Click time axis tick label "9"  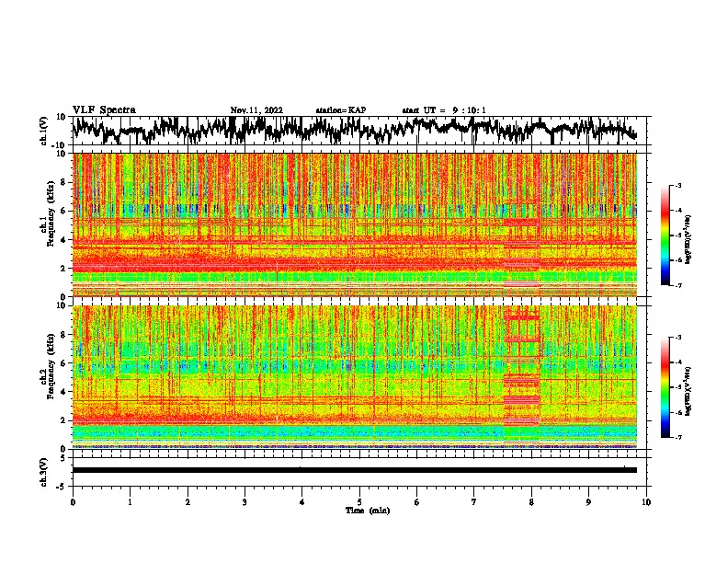pyautogui.click(x=588, y=502)
